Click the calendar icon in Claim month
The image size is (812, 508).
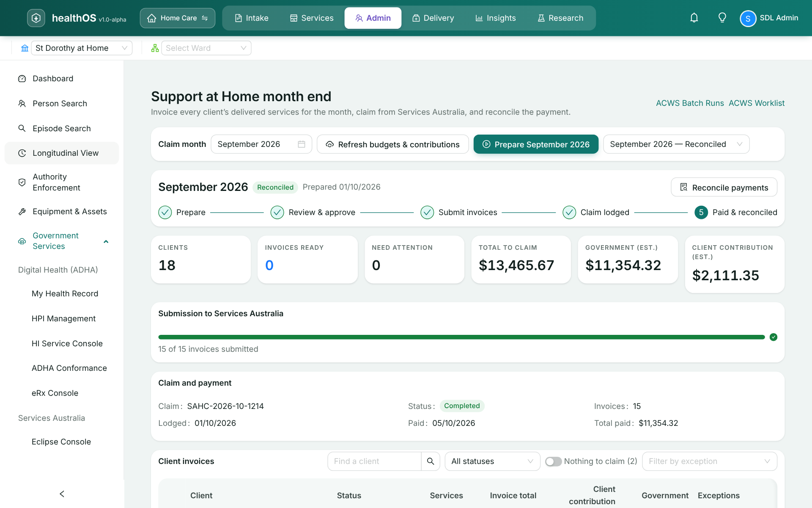pyautogui.click(x=302, y=144)
